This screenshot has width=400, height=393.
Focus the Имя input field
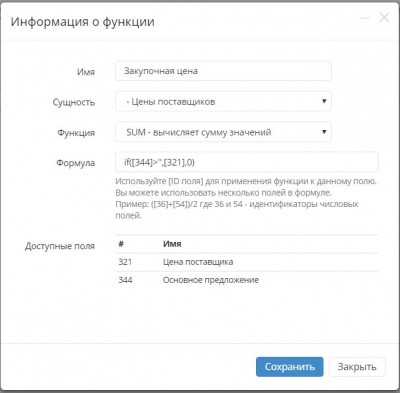click(223, 71)
